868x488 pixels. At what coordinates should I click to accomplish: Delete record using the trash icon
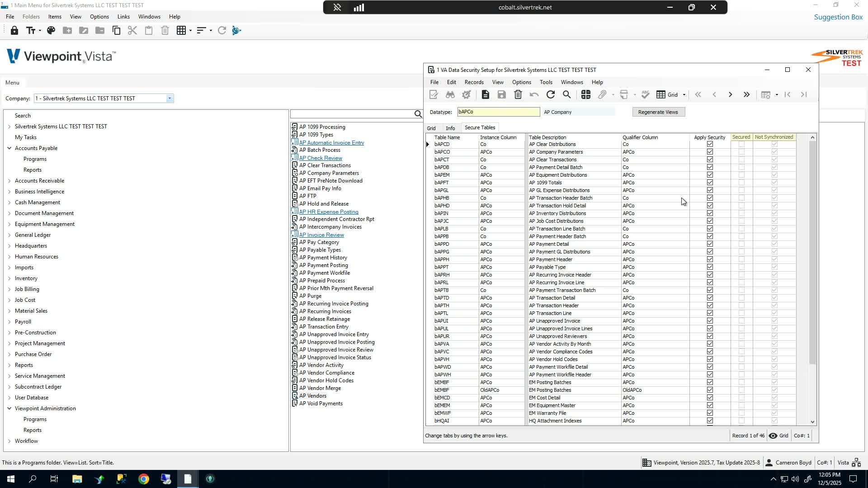point(518,94)
